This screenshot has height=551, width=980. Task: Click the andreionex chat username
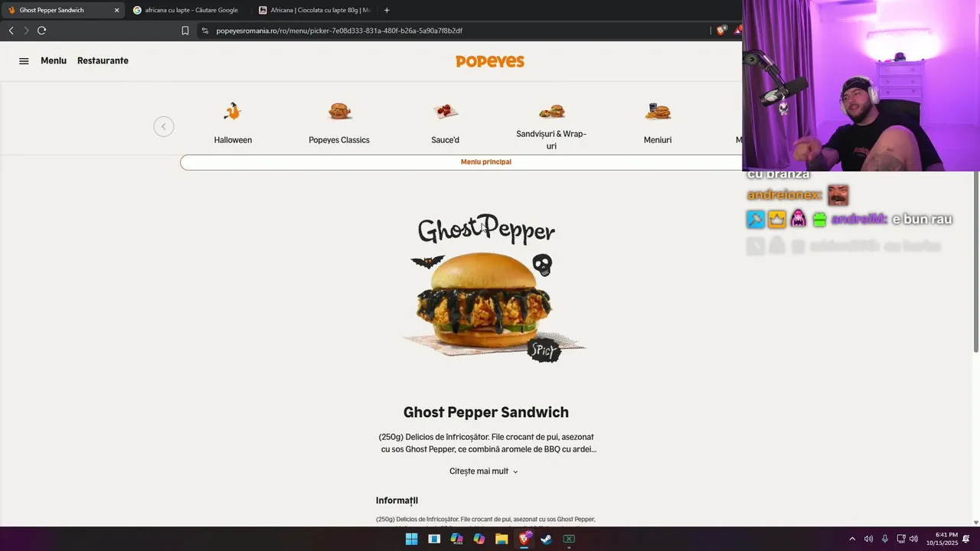click(784, 195)
